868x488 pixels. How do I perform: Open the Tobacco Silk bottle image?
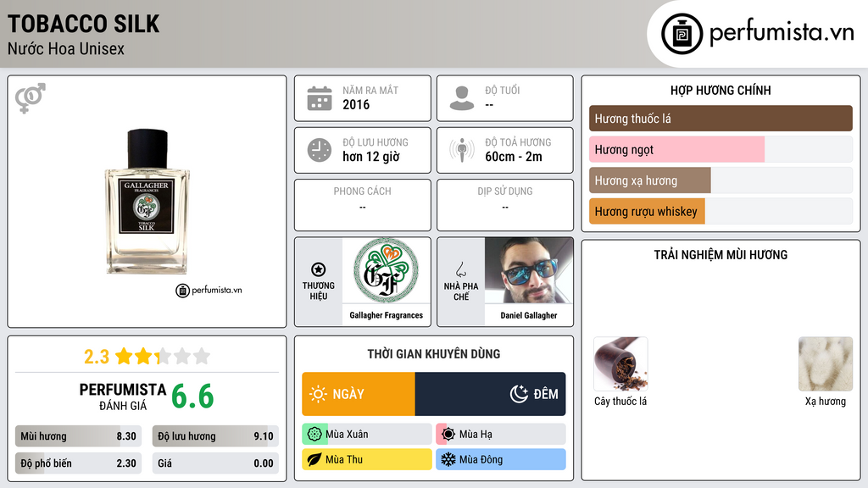tap(147, 202)
